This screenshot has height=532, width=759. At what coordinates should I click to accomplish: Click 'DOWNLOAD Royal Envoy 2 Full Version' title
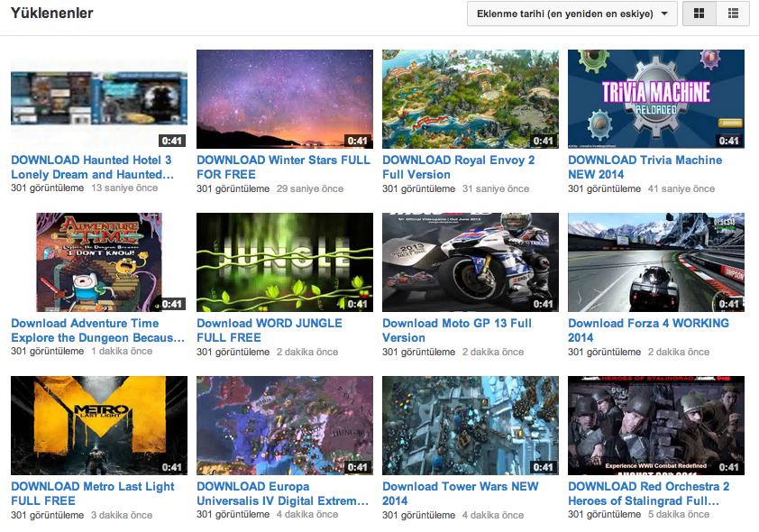459,167
